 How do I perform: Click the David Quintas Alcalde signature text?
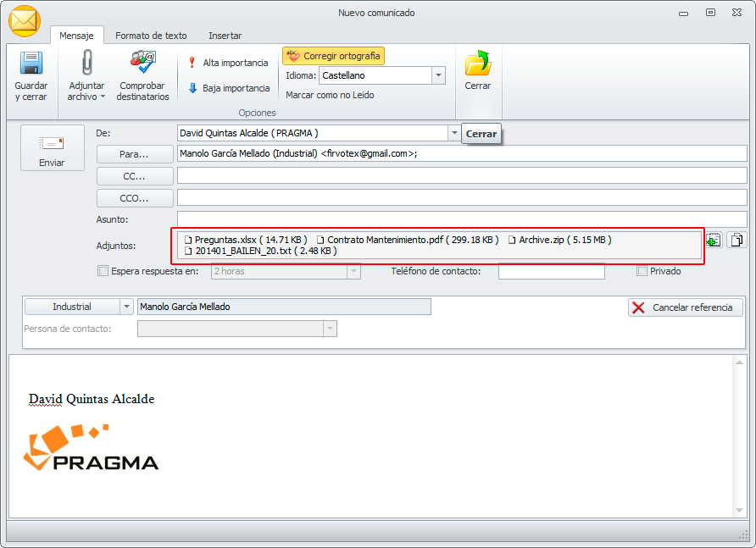(x=92, y=399)
